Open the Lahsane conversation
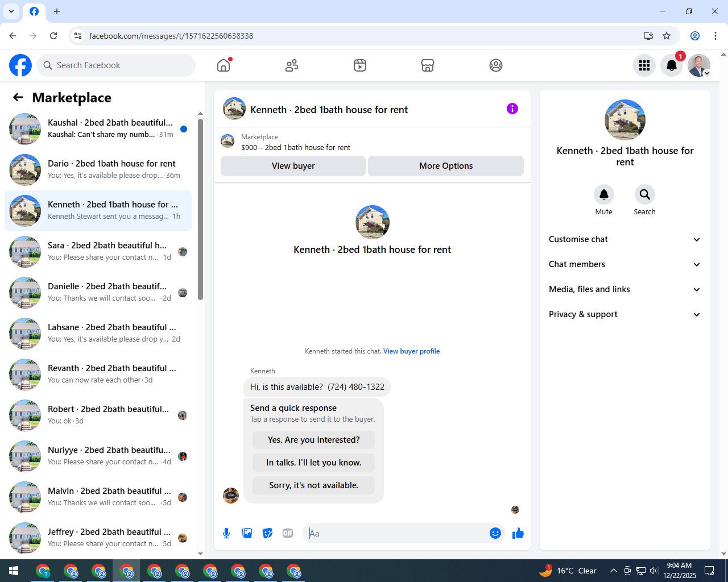Image resolution: width=728 pixels, height=582 pixels. tap(98, 334)
